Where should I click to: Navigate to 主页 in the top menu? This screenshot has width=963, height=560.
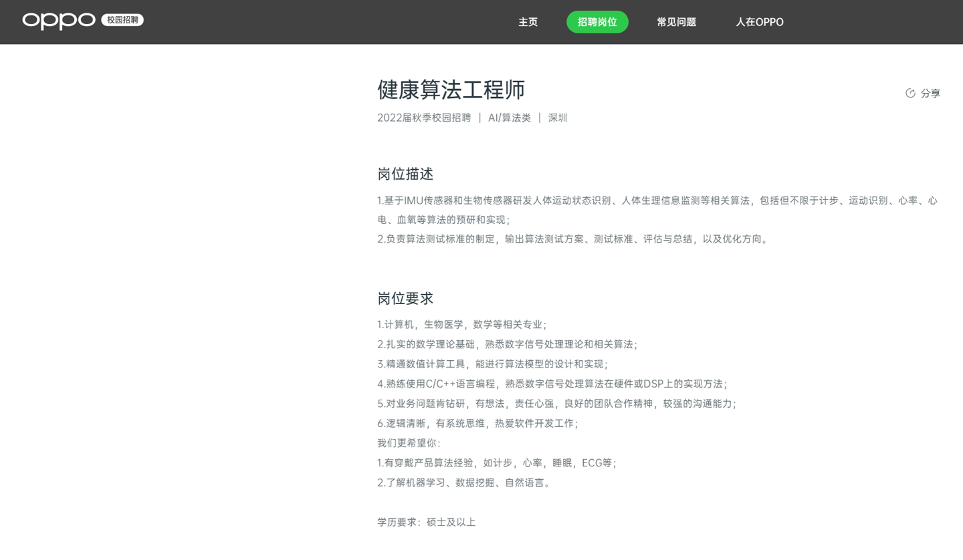click(x=528, y=21)
